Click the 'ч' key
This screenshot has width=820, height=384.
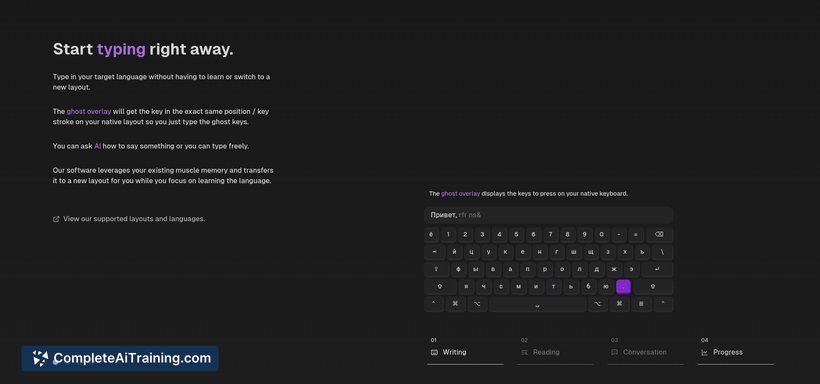point(484,287)
